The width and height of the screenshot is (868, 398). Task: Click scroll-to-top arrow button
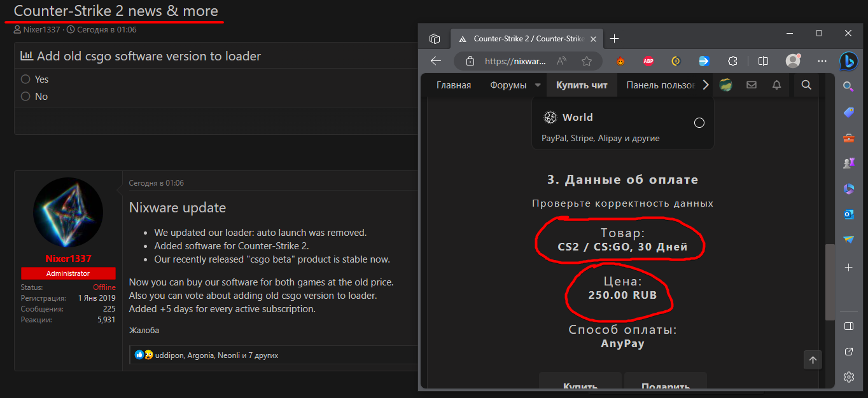tap(813, 360)
